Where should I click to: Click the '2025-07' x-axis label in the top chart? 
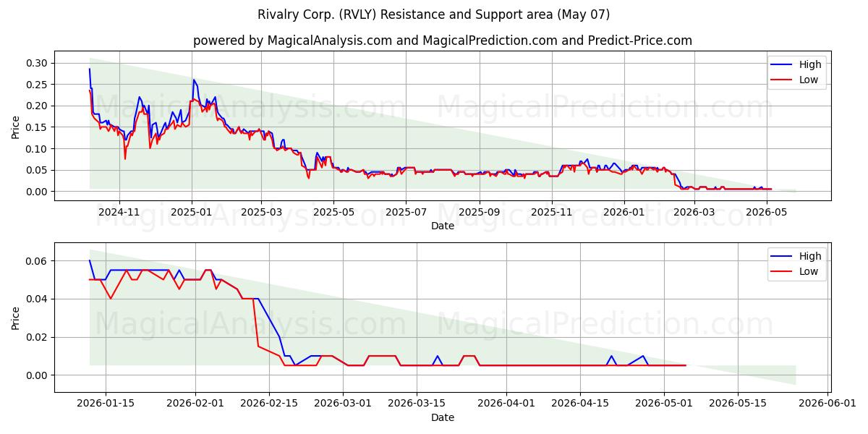coord(406,212)
